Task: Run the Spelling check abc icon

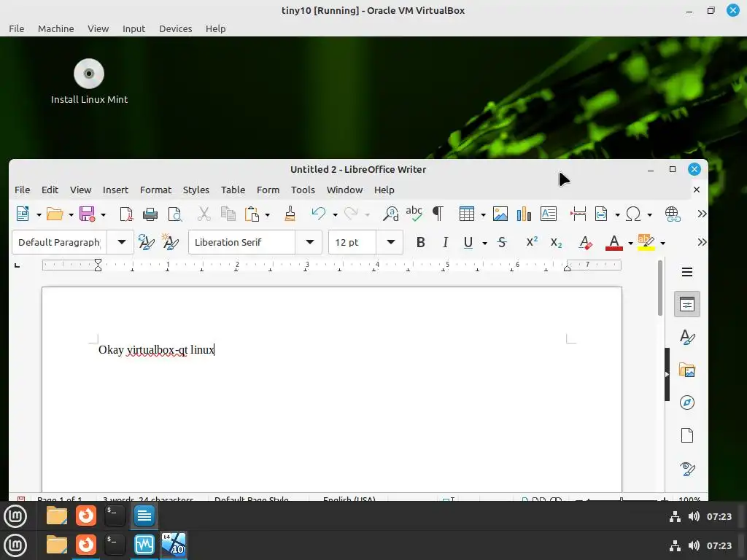Action: 414,214
